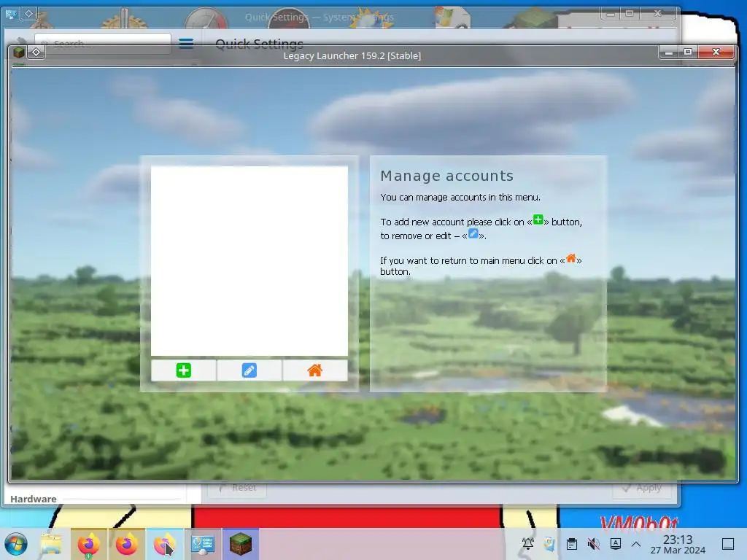This screenshot has width=747, height=560.
Task: Click the empty accounts list area
Action: 249,260
